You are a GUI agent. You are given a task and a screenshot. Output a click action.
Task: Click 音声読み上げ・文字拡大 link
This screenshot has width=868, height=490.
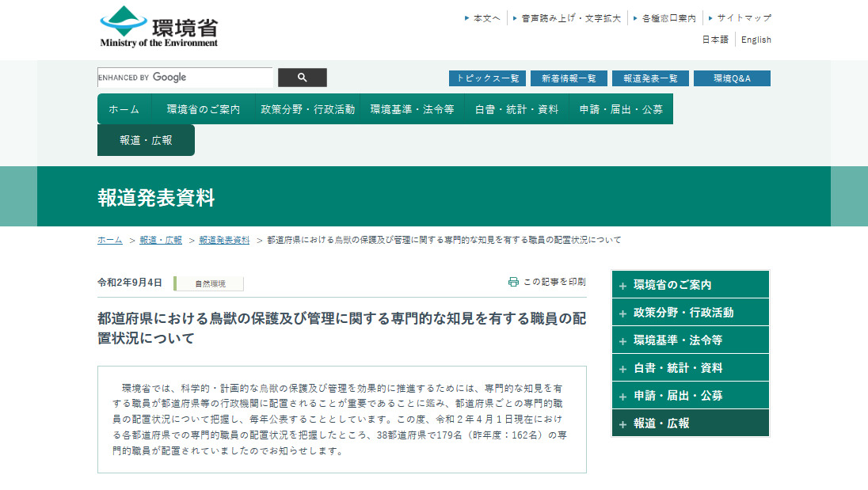tap(570, 17)
